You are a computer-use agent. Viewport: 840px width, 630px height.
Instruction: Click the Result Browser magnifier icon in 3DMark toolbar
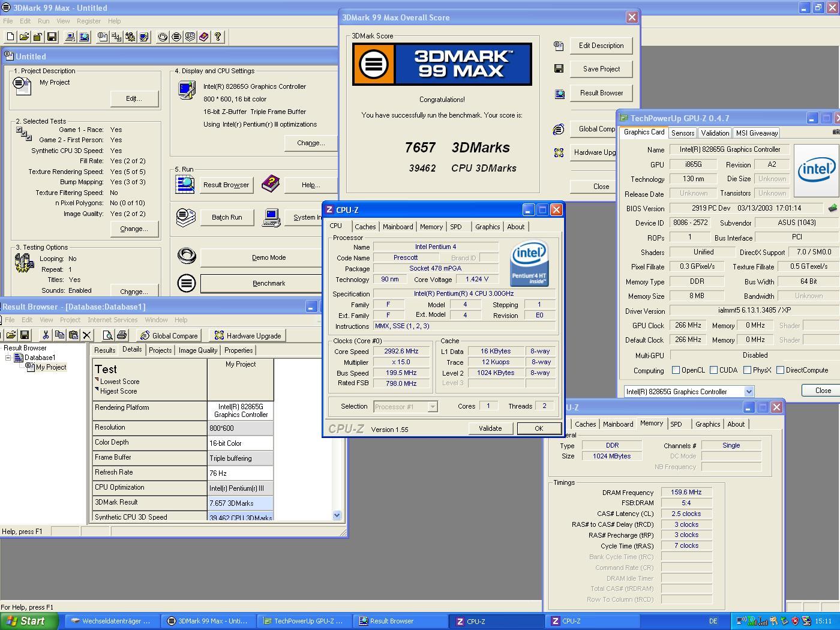click(84, 37)
